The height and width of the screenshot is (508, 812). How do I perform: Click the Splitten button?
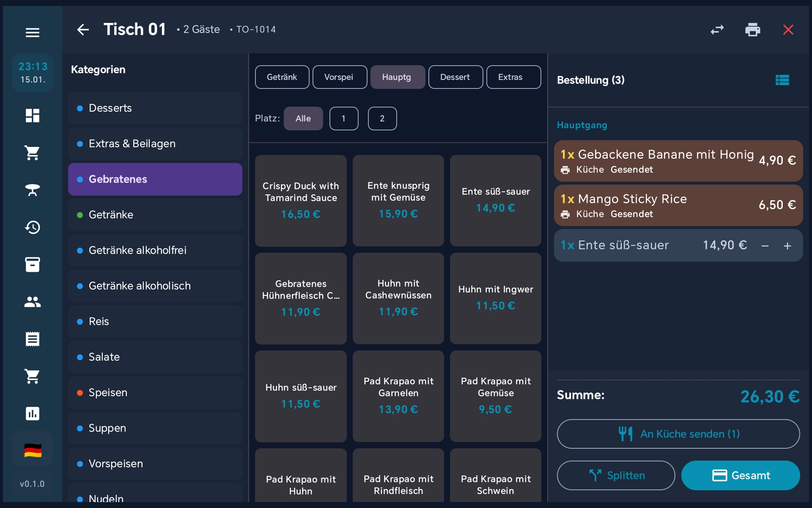tap(616, 475)
